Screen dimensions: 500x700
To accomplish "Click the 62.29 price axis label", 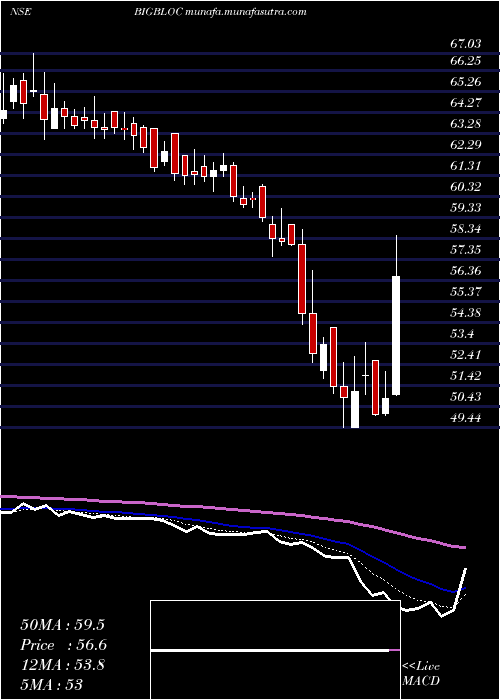I will point(466,144).
